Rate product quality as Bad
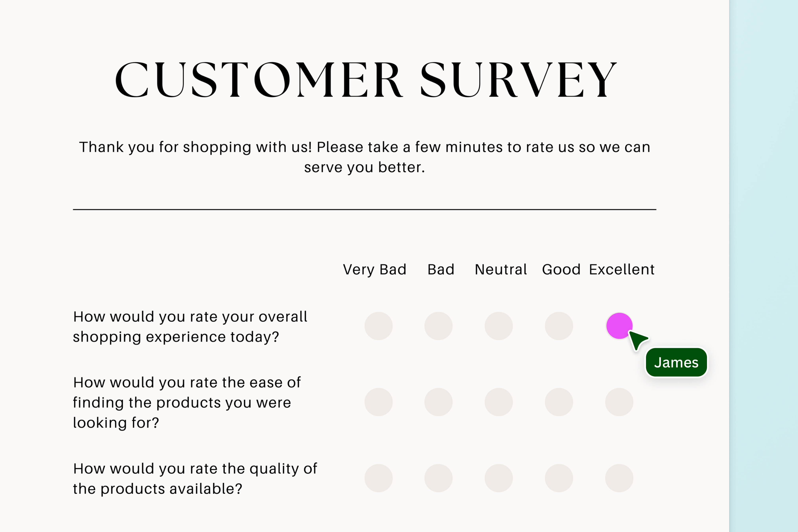Viewport: 798px width, 532px height. (438, 478)
